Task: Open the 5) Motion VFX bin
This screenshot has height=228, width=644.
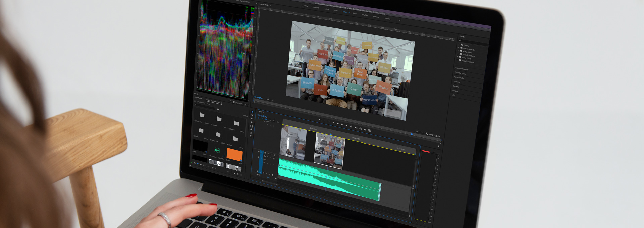Action: click(218, 134)
